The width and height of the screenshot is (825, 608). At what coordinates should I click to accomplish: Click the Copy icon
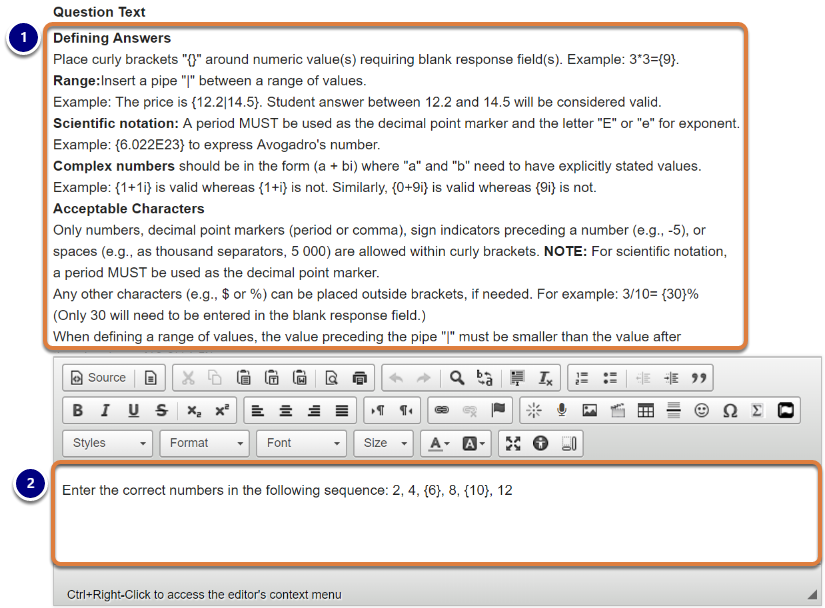click(215, 378)
